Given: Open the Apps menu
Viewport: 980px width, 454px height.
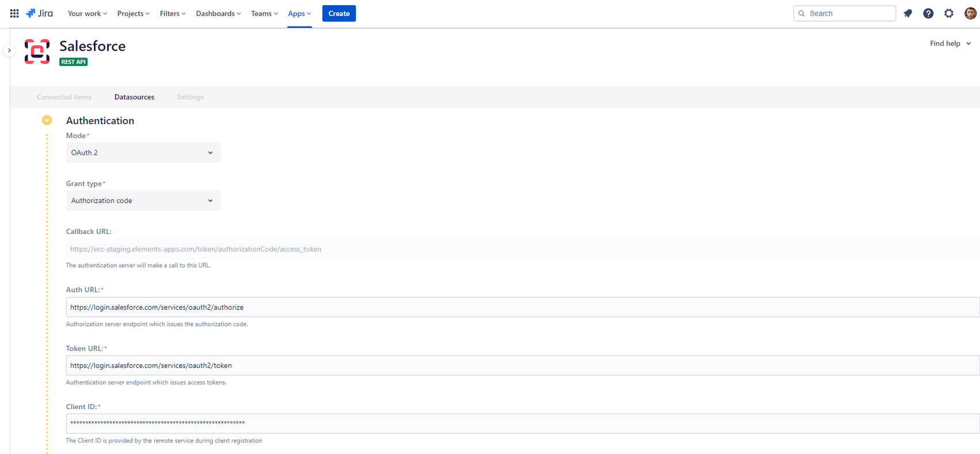Looking at the screenshot, I should 299,13.
